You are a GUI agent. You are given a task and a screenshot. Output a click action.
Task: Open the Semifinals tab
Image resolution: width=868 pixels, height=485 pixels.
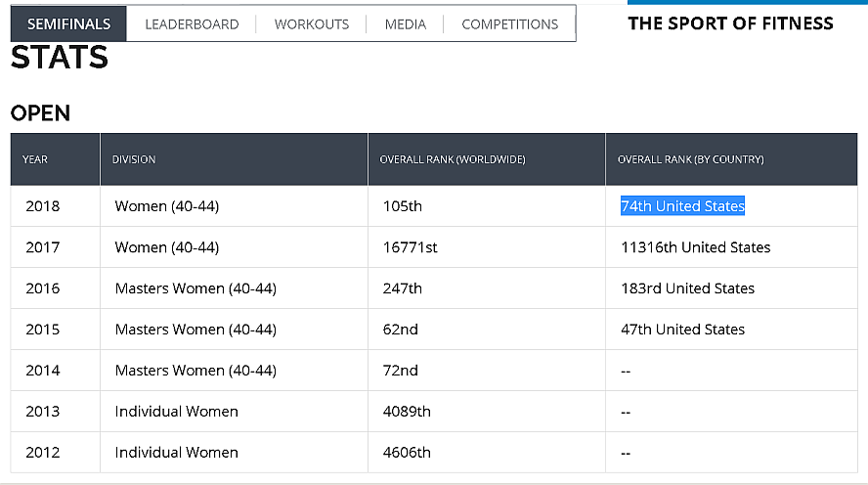tap(68, 23)
